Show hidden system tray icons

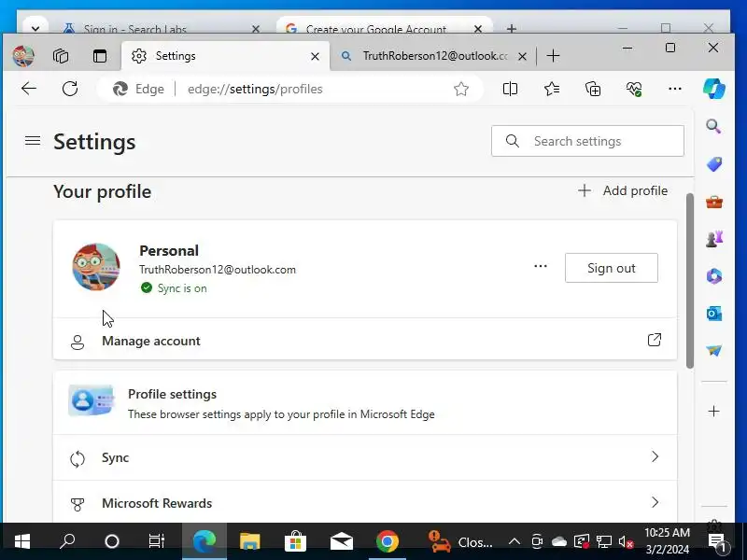514,541
